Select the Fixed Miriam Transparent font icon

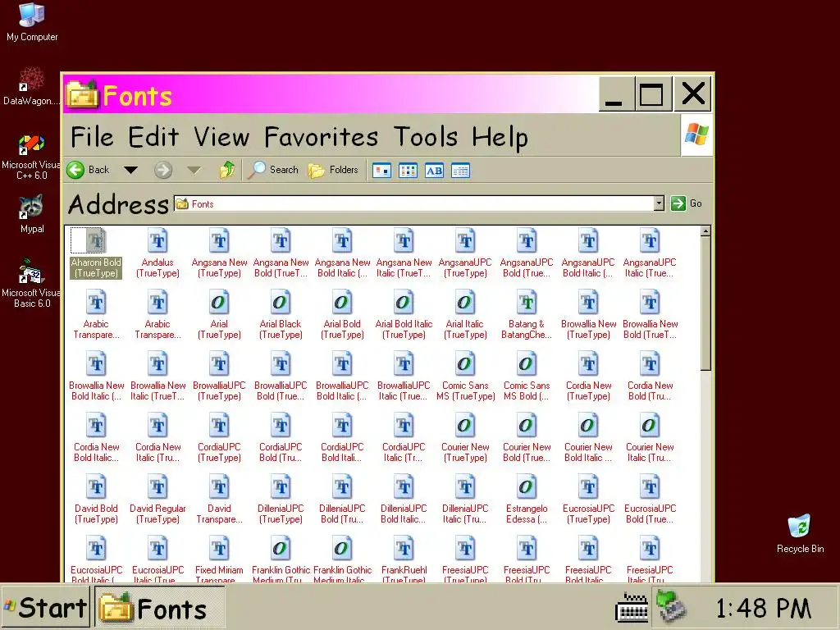[219, 549]
